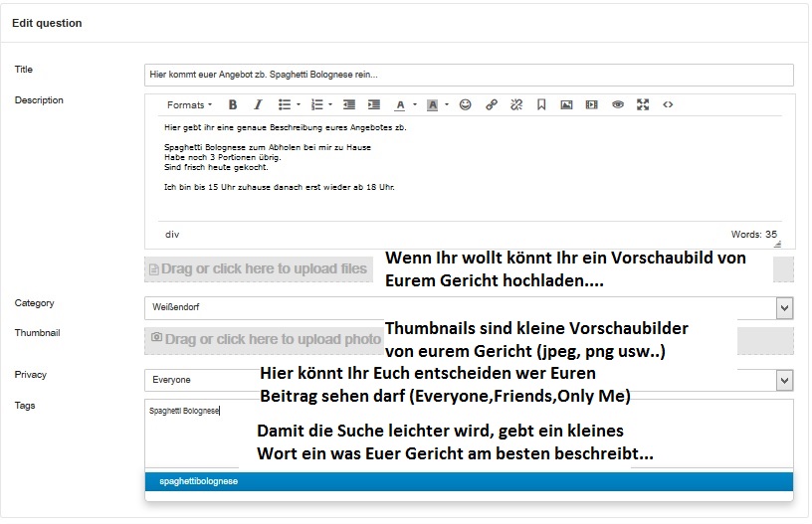Click the insert link icon
Viewport: 812px width, 524px height.
click(x=491, y=104)
